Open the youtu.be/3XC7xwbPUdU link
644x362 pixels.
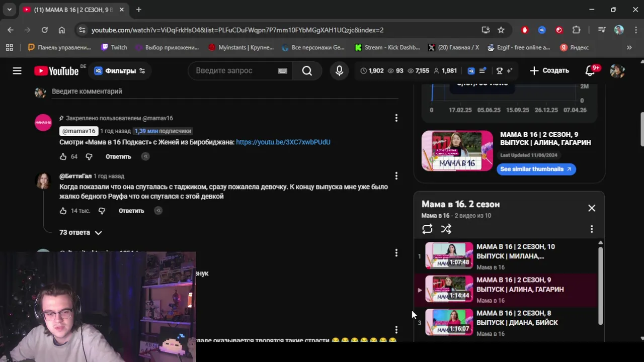coord(283,142)
